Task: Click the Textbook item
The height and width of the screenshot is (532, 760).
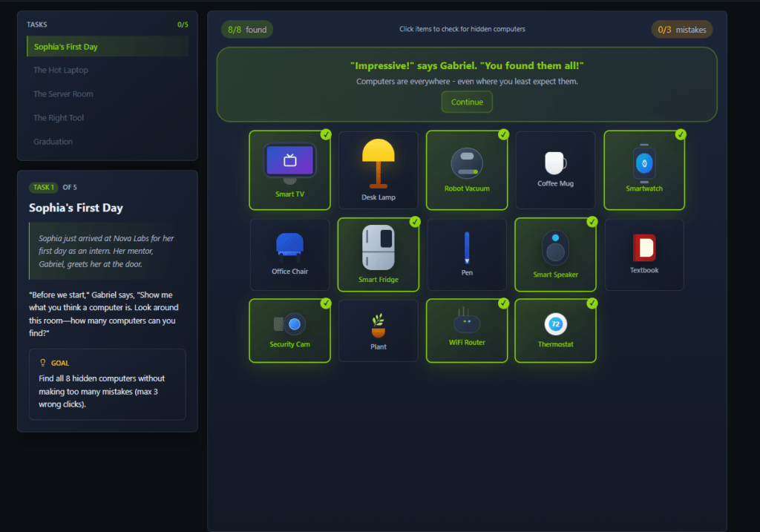Action: click(643, 254)
